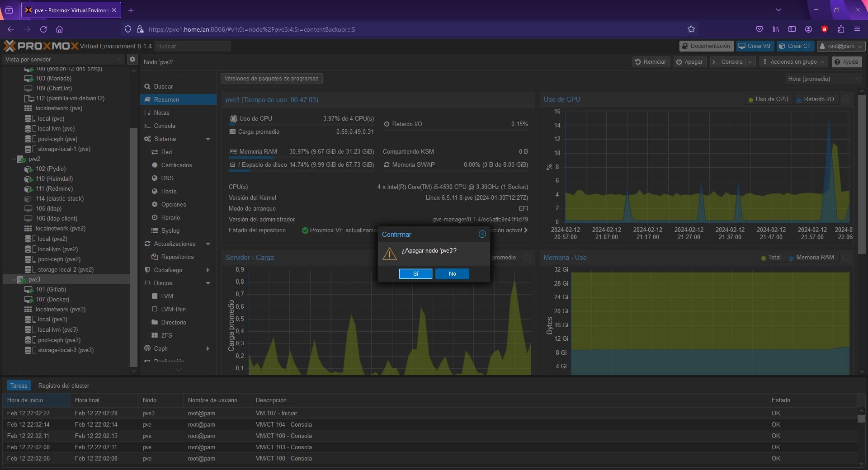Select localnetwork (pve3) icon
Screen dimensions: 868x470
point(28,310)
